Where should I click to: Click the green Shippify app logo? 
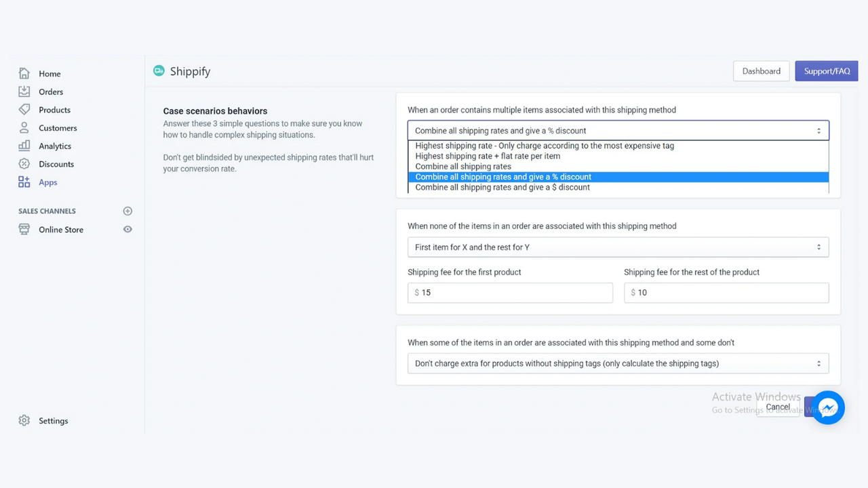coord(159,70)
